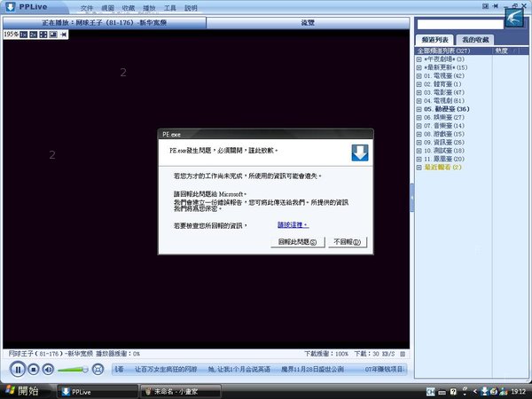Click the side panel collapse handle
Screen dimensions: 532x399
(x=412, y=198)
